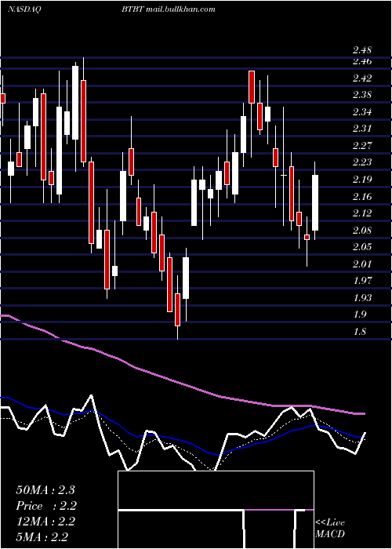Screen dimensions: 392x549
Task: Click the 1.8 price level label
Action: pos(359,332)
